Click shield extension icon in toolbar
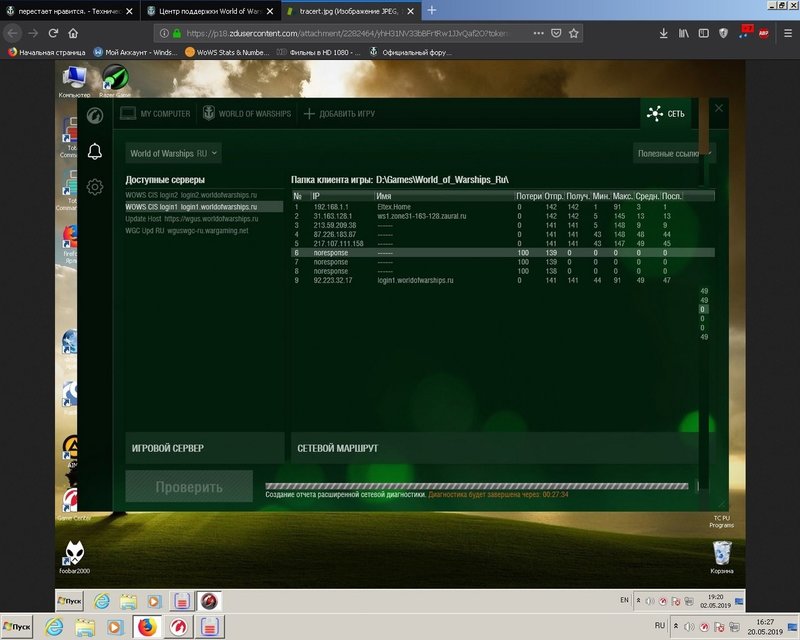Viewport: 800px width, 640px height. coord(723,33)
